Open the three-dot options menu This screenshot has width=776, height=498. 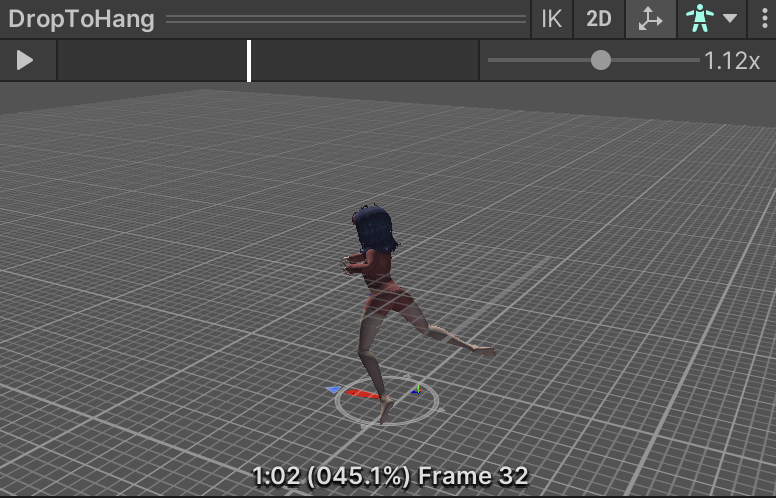[765, 19]
